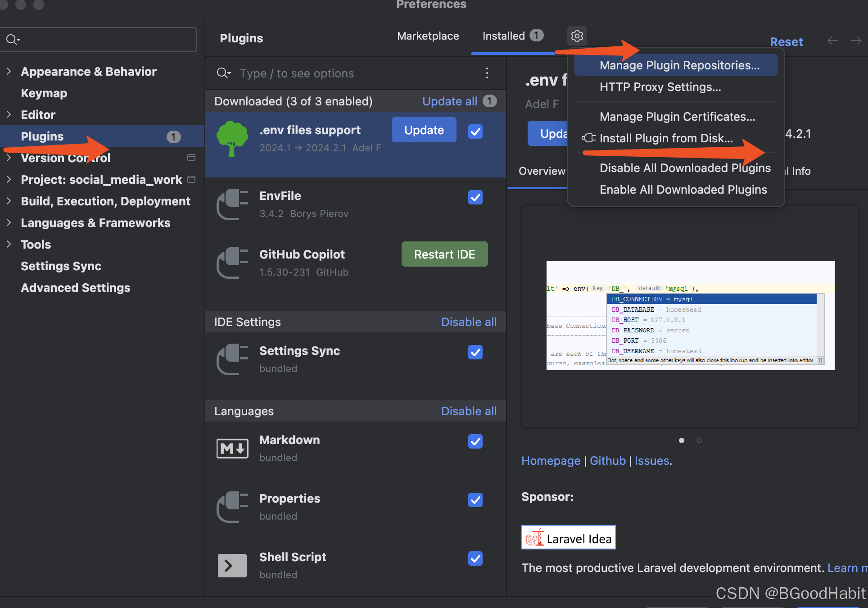The width and height of the screenshot is (868, 608).
Task: Select Install Plugin from Disk
Action: (665, 138)
